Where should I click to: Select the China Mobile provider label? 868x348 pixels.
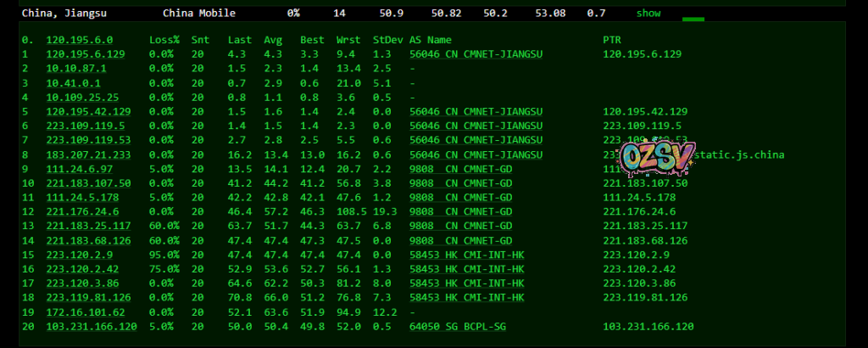[x=199, y=14]
